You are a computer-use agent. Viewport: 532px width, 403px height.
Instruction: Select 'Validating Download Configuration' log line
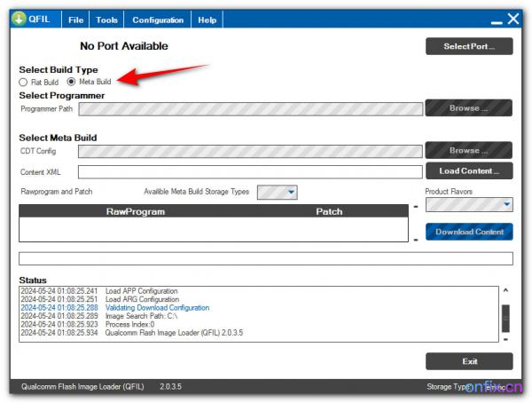click(115, 308)
